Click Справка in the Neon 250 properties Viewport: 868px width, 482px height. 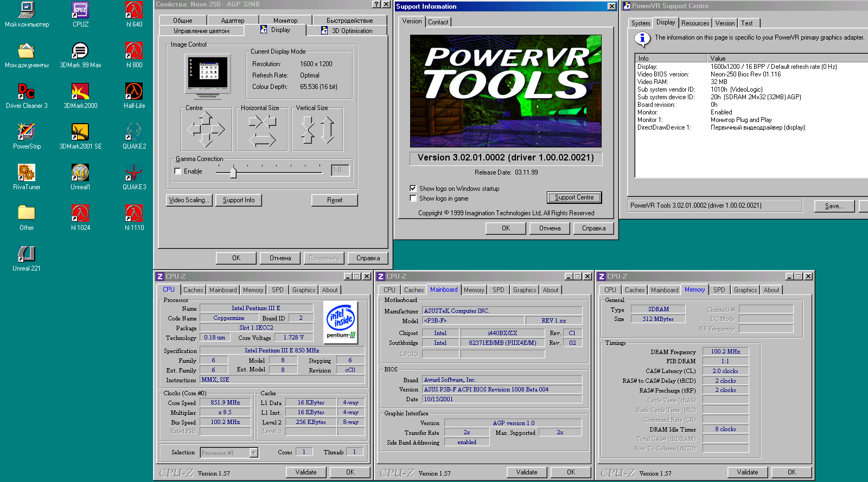click(368, 258)
